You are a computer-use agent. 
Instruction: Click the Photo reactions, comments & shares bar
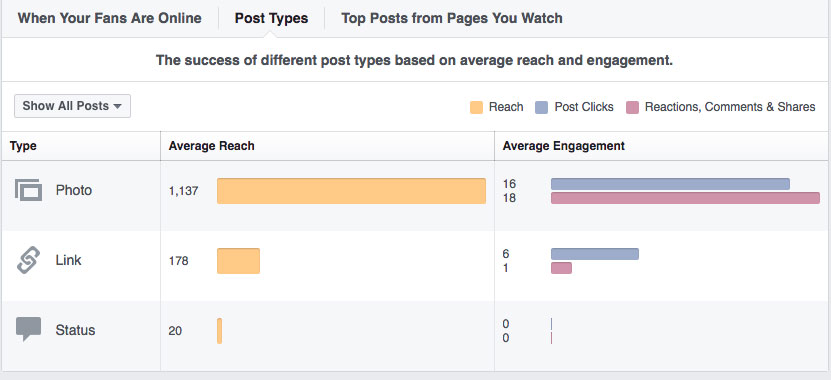pos(685,198)
